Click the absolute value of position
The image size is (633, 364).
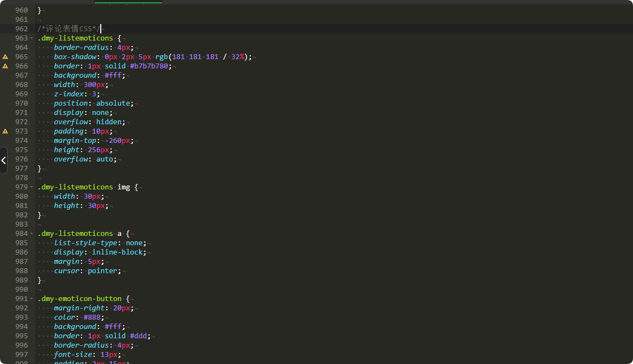point(113,103)
